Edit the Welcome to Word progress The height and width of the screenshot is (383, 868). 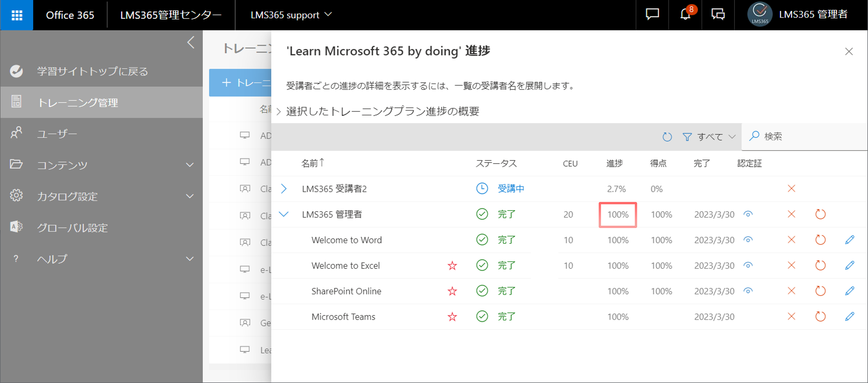coord(849,240)
